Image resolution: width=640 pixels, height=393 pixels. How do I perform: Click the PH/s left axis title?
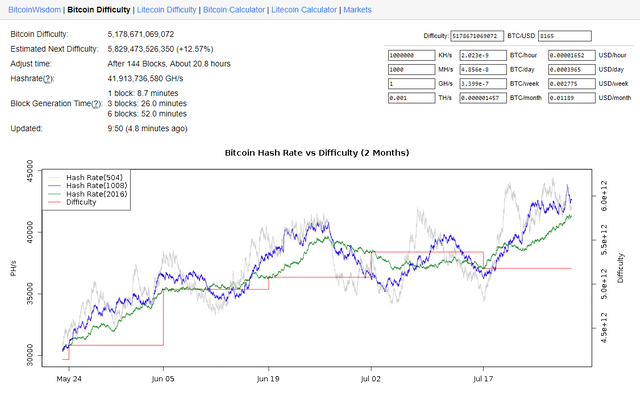pyautogui.click(x=13, y=268)
